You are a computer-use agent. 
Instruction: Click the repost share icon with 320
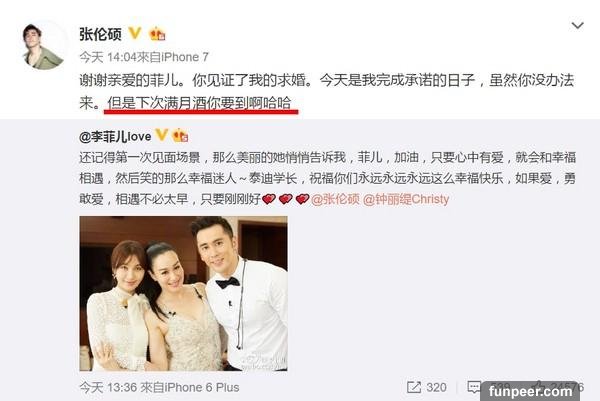414,387
